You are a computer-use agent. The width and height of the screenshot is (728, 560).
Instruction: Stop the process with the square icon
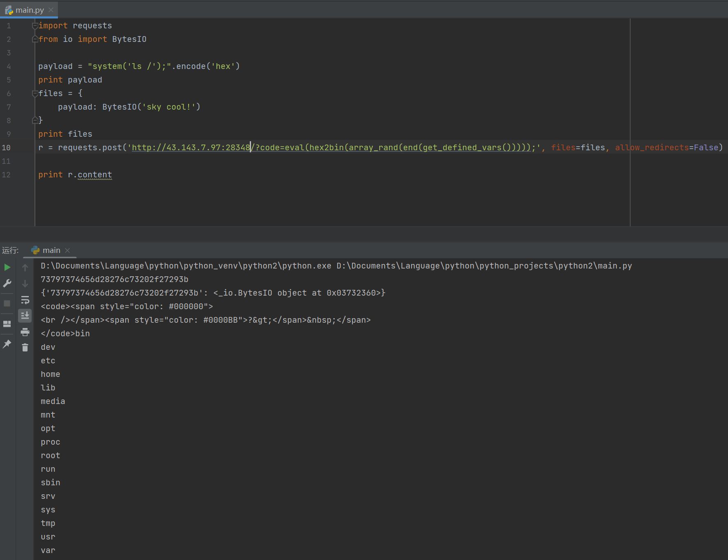pyautogui.click(x=7, y=303)
